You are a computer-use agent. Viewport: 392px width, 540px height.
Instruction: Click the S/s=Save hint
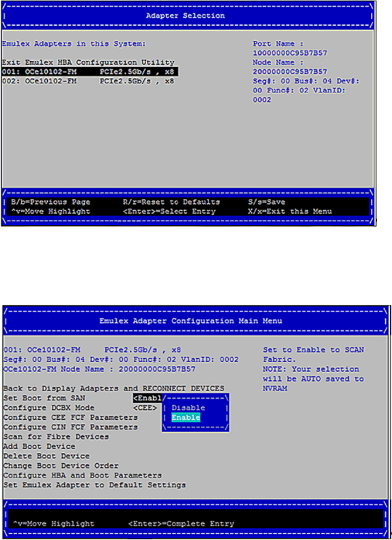(266, 202)
